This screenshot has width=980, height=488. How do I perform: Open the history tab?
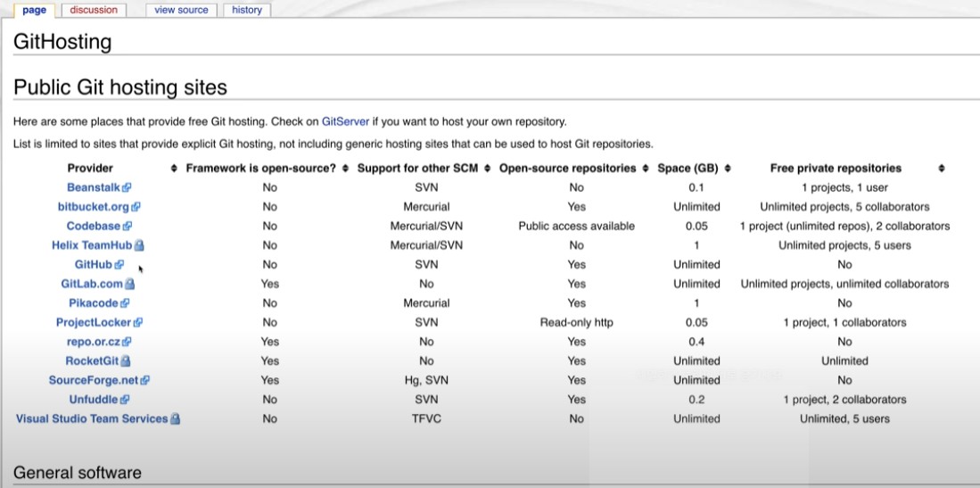click(x=247, y=10)
